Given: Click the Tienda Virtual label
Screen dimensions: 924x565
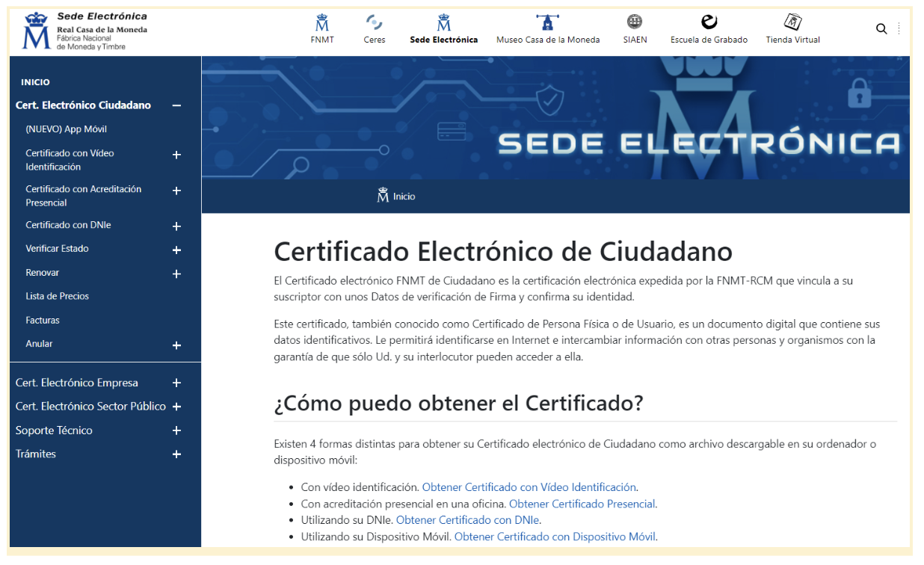Looking at the screenshot, I should pos(792,40).
